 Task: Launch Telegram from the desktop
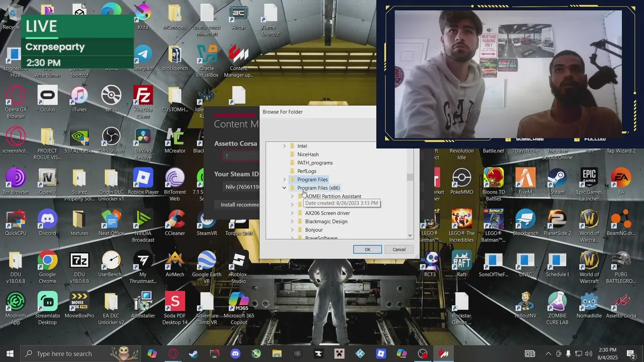(x=143, y=58)
